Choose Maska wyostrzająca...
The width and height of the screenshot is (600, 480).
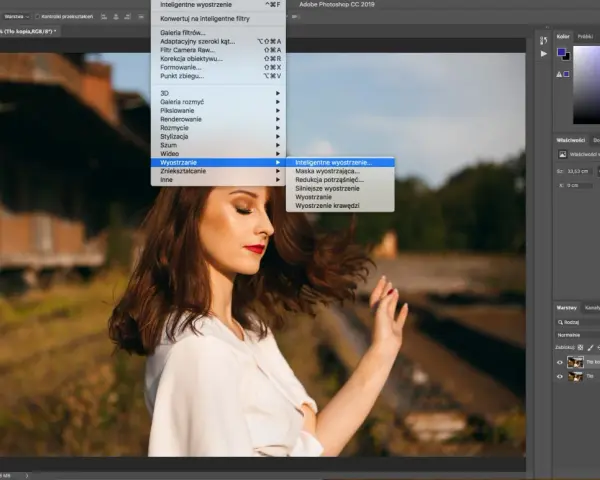coord(340,171)
